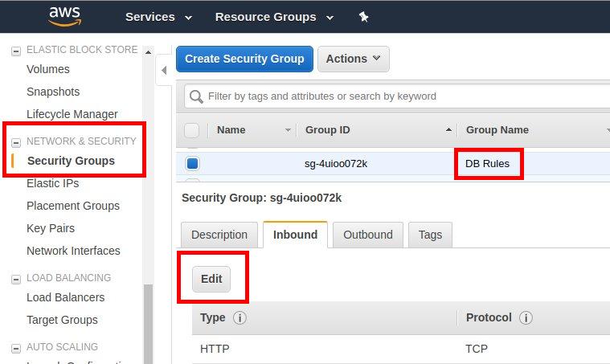The height and width of the screenshot is (364, 610).
Task: Click the pushpin shortcut icon
Action: point(364,17)
